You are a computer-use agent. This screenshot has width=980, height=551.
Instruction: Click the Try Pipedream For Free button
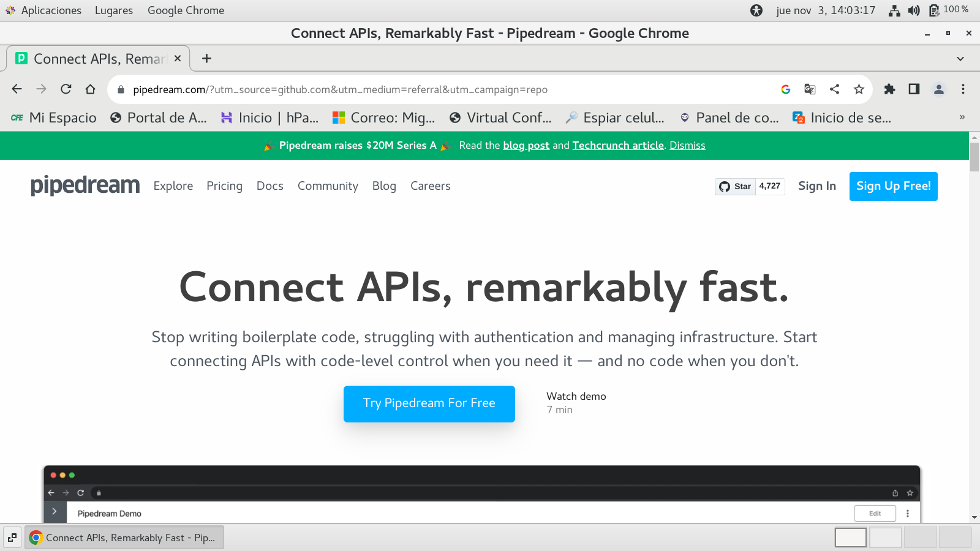point(429,403)
